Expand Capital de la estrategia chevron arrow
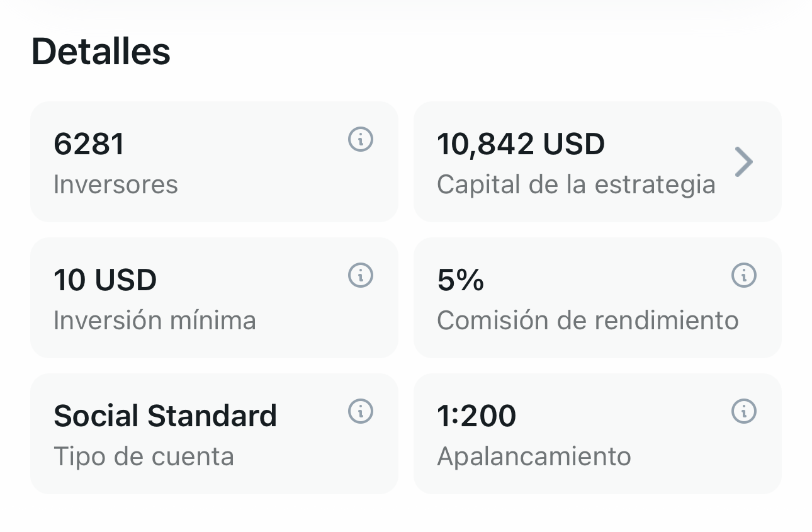The height and width of the screenshot is (532, 812). (x=743, y=162)
